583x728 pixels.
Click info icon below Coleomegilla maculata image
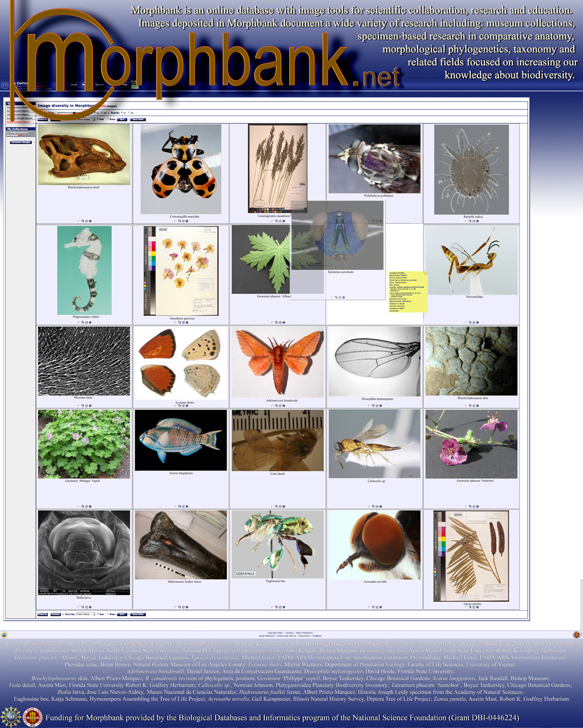pyautogui.click(x=187, y=221)
